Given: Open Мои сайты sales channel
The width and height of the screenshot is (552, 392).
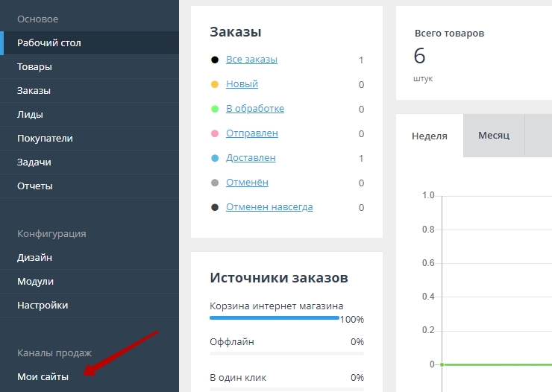Looking at the screenshot, I should (43, 377).
